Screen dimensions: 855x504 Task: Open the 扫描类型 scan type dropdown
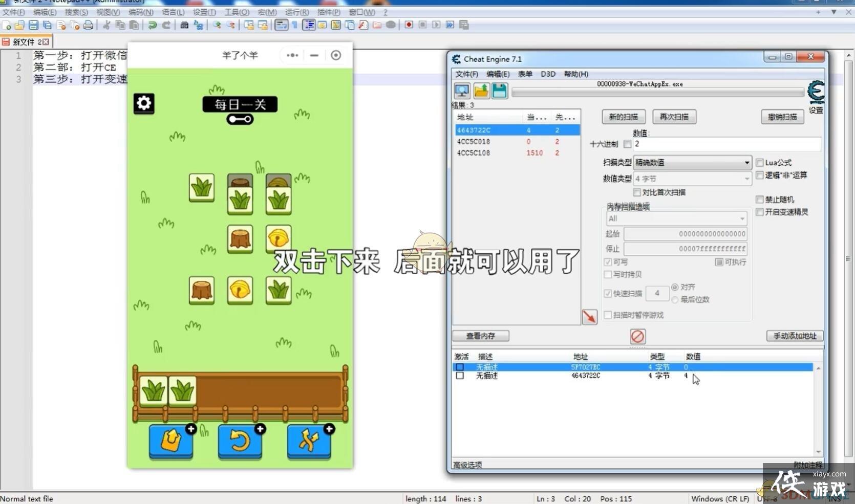pos(692,163)
